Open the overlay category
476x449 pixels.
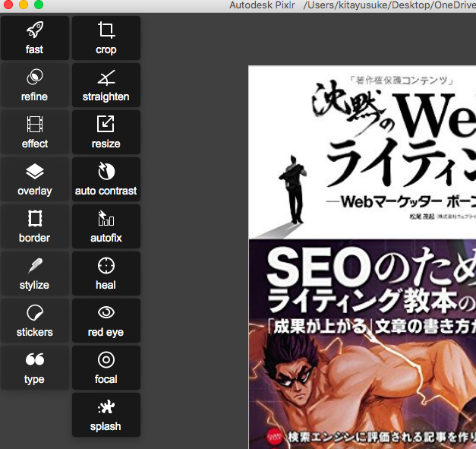pos(35,179)
